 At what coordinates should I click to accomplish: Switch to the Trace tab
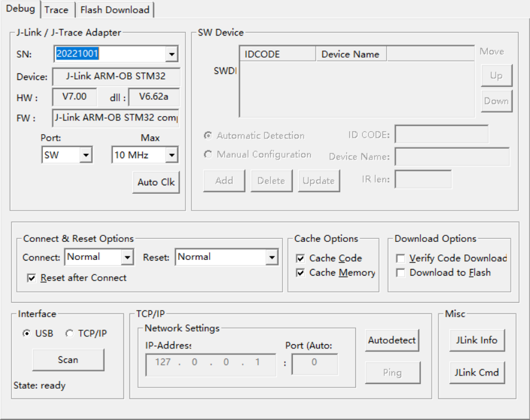(x=57, y=10)
